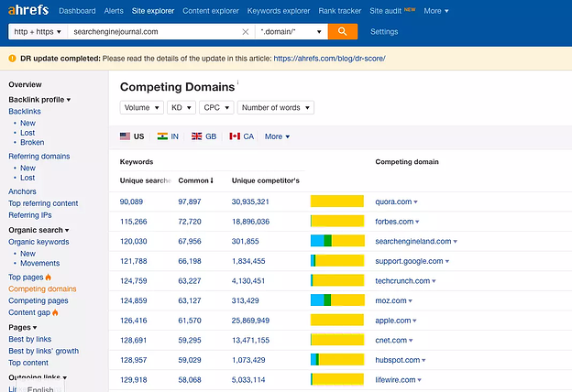Open Competing pages in the sidebar
Screen dimensions: 572x392
[x=38, y=300]
